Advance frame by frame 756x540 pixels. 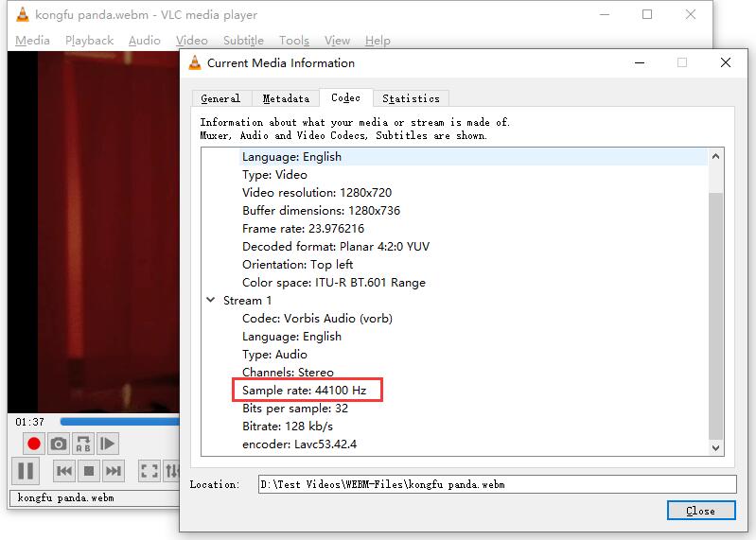point(107,444)
